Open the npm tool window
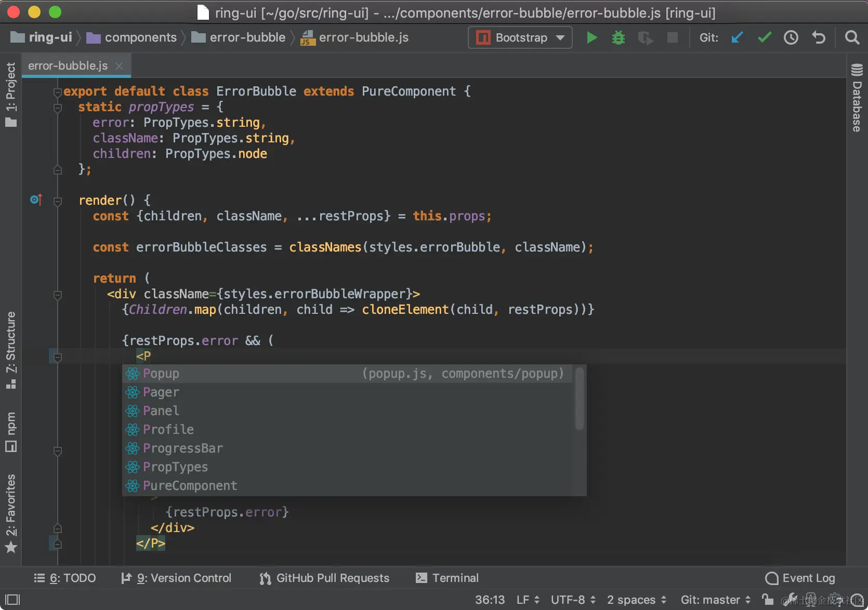Screen dimensions: 868x610 11,431
